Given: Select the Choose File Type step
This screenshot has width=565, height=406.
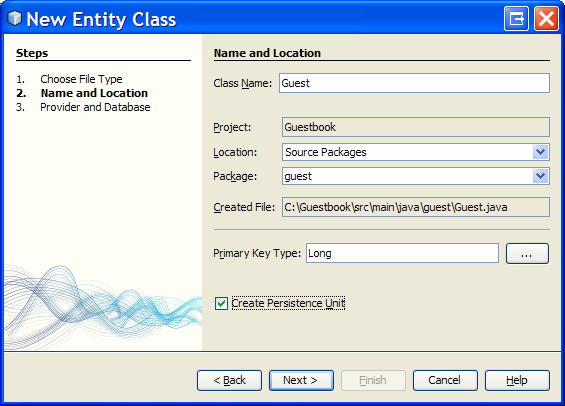Looking at the screenshot, I should [81, 79].
